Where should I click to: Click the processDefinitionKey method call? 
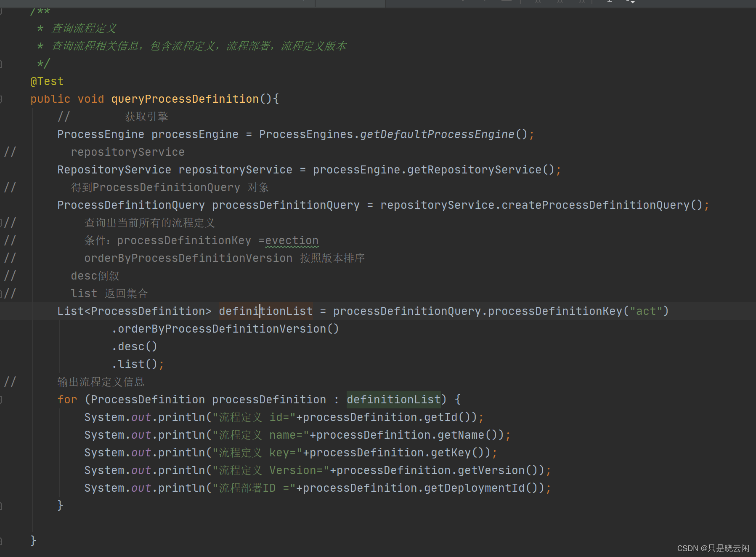tap(555, 311)
